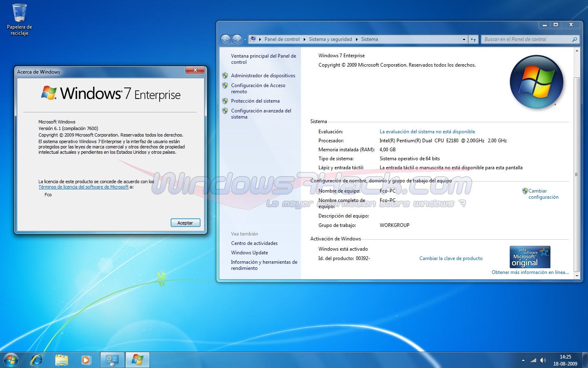This screenshot has height=368, width=588.
Task: Open Configuración avanzada del sistema
Action: coord(261,114)
